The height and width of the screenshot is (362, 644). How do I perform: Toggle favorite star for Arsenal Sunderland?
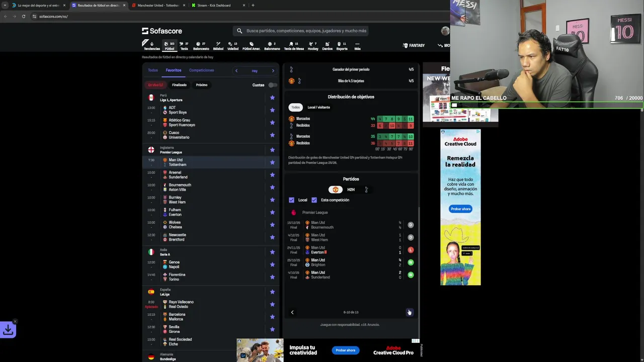272,175
